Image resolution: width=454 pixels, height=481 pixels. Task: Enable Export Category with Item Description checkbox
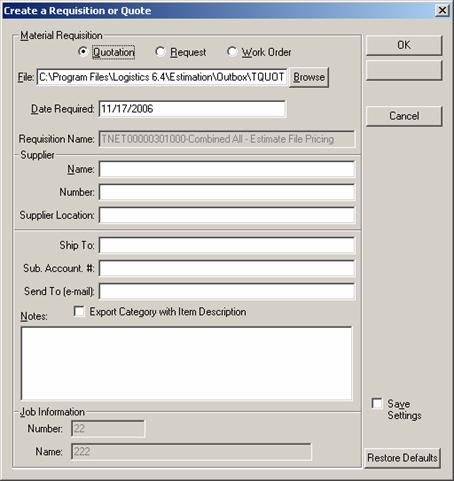[79, 311]
